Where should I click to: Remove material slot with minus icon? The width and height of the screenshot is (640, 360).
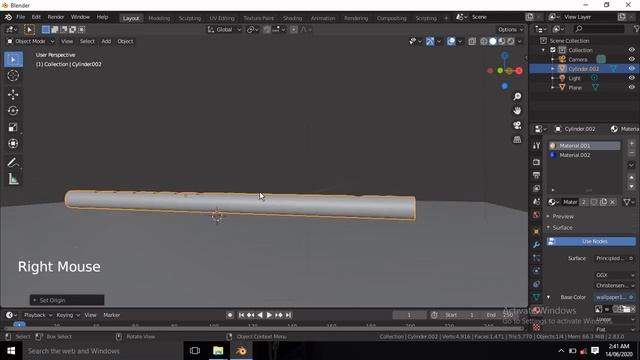pyautogui.click(x=631, y=153)
